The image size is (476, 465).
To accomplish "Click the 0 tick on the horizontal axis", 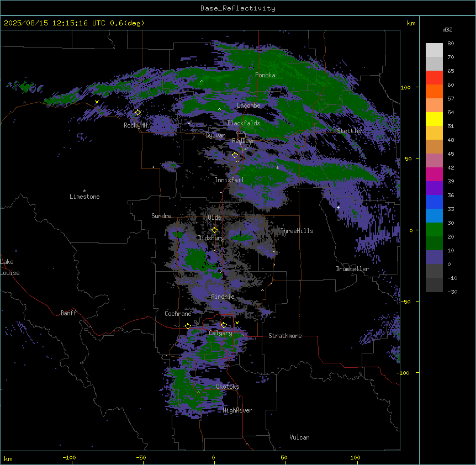I will click(213, 457).
